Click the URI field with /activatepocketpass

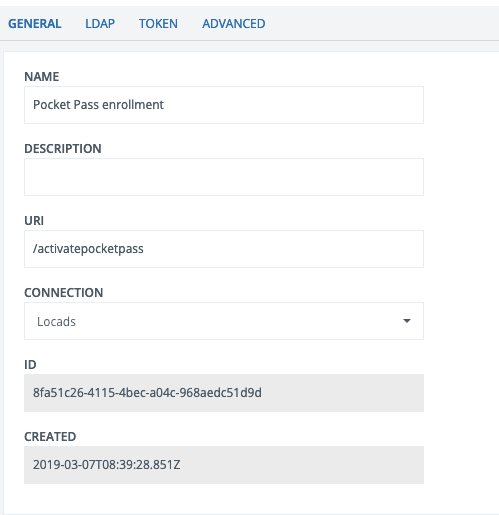(224, 249)
